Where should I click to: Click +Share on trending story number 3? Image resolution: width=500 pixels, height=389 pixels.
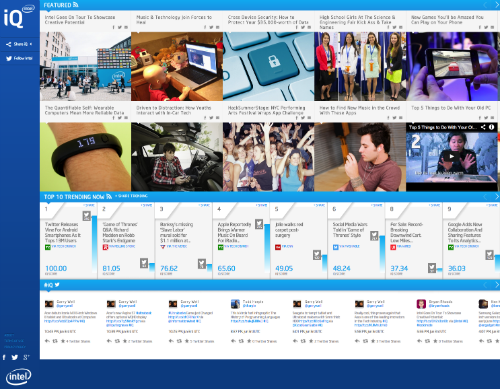click(204, 205)
